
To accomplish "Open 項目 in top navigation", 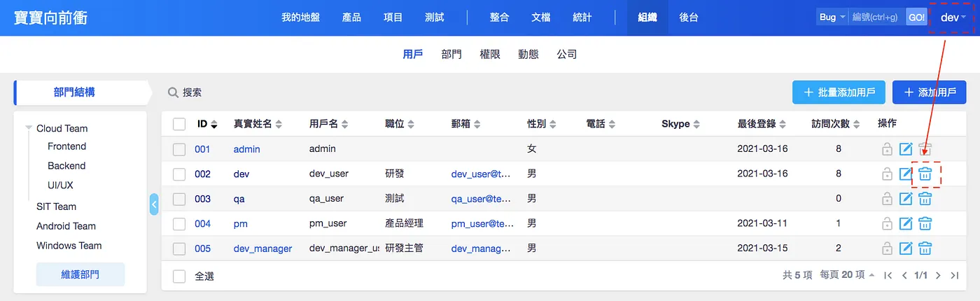I will click(x=393, y=17).
